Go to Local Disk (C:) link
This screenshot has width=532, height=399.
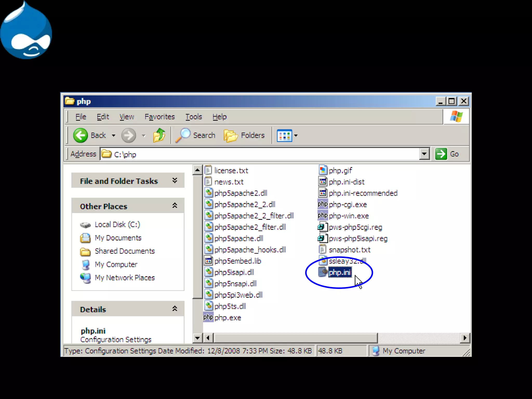[117, 224]
